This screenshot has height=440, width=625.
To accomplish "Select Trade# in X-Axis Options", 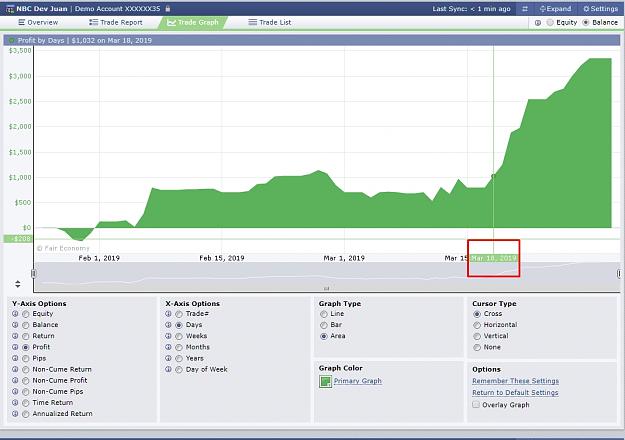I will tap(179, 314).
